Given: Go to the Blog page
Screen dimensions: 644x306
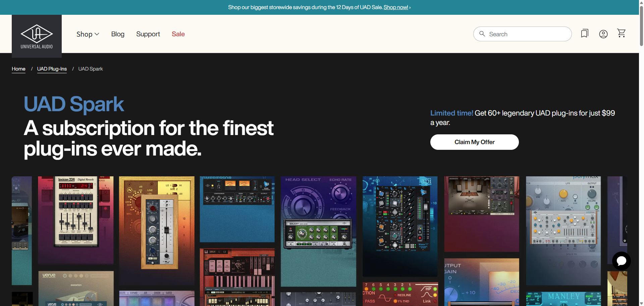Looking at the screenshot, I should 118,34.
